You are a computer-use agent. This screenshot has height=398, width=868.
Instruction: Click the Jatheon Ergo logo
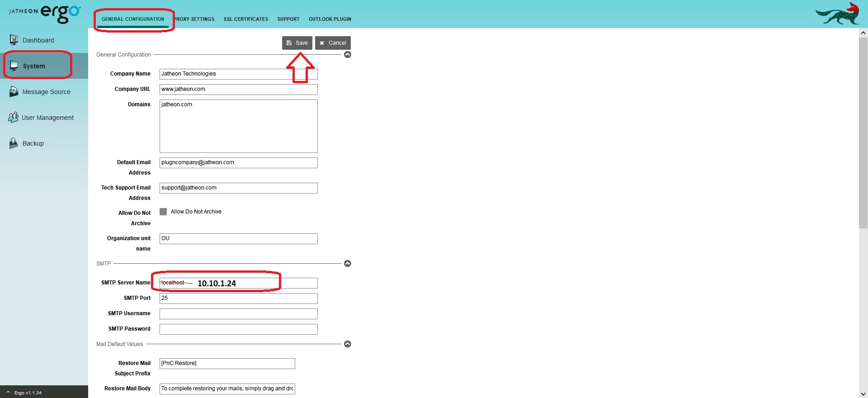point(45,14)
